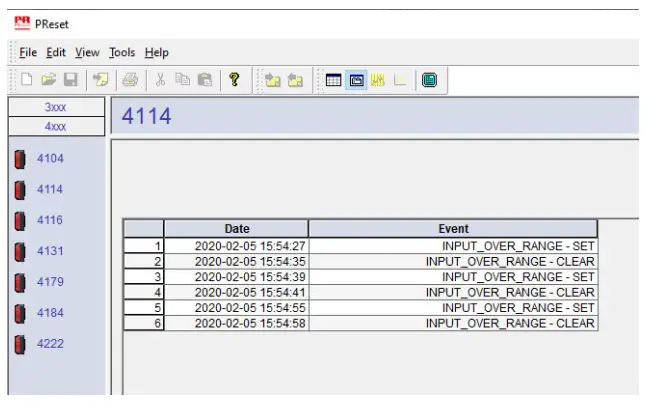The width and height of the screenshot is (649, 407).
Task: Open the Edit menu
Action: point(56,53)
